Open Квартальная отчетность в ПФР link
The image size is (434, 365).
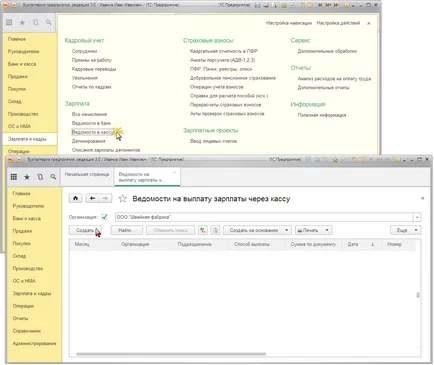point(224,51)
